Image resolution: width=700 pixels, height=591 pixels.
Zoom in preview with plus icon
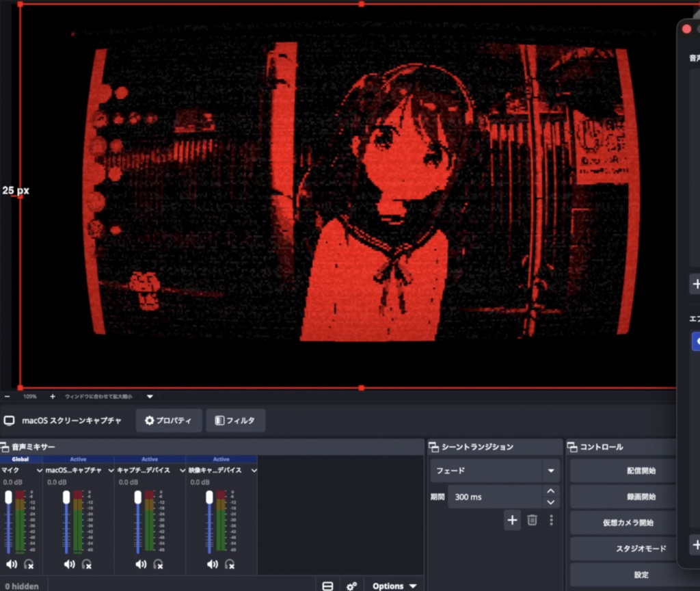53,396
